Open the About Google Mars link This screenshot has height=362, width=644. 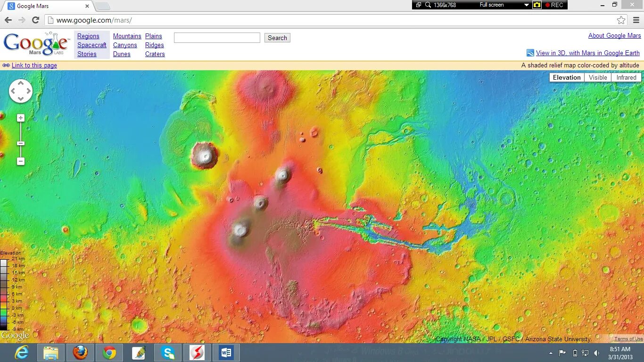615,36
